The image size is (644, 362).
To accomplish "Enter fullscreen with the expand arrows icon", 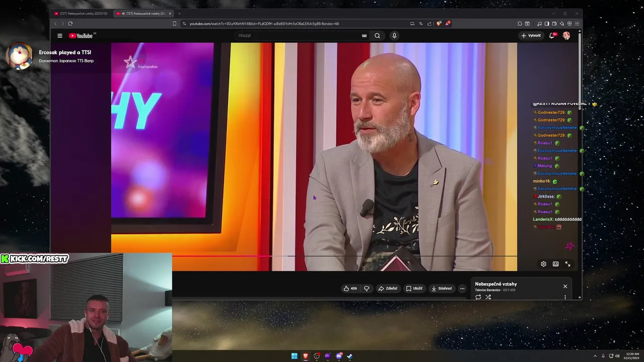I will [x=568, y=264].
